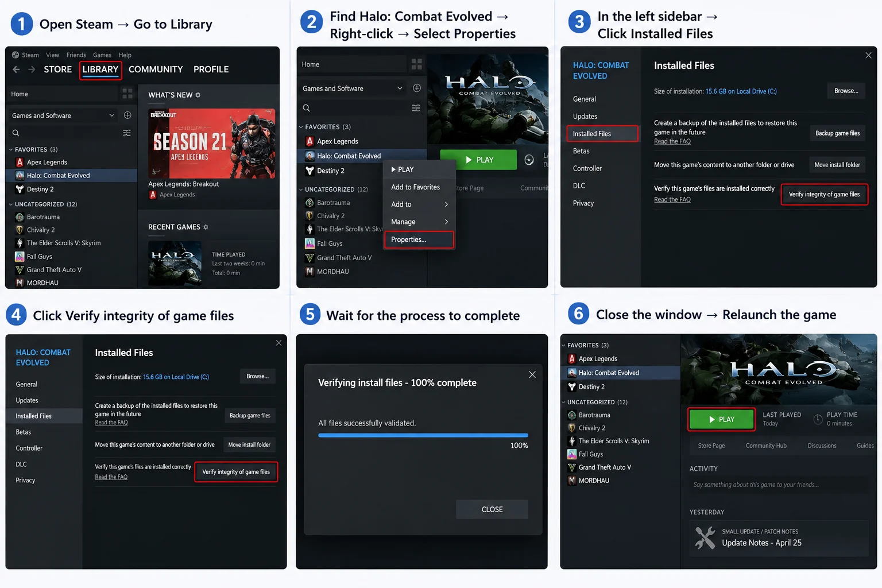
Task: Collapse UNCATEGORIZED section in step 1 panel
Action: point(11,204)
